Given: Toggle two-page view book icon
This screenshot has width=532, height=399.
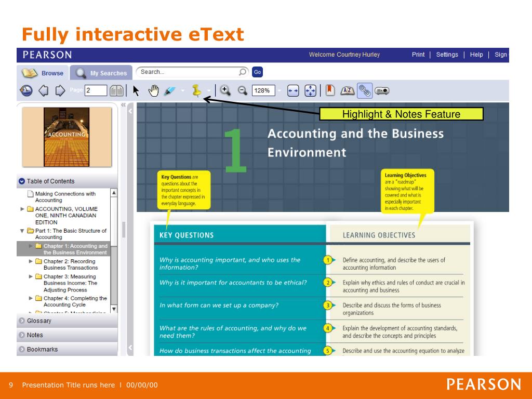Looking at the screenshot, I should pos(116,90).
